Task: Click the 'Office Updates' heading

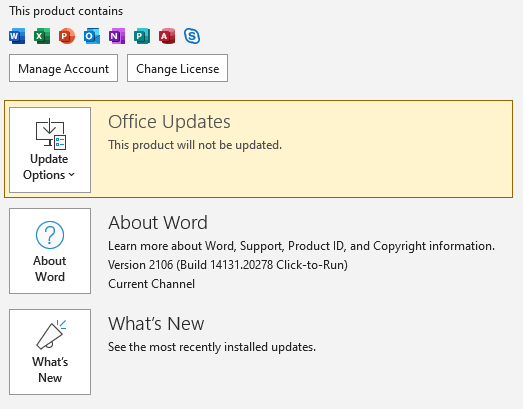Action: 169,122
